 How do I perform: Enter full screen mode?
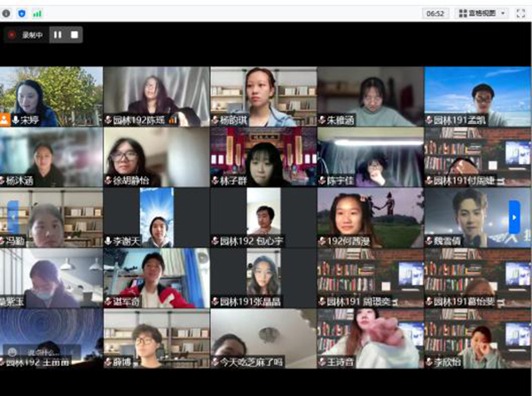tap(520, 13)
